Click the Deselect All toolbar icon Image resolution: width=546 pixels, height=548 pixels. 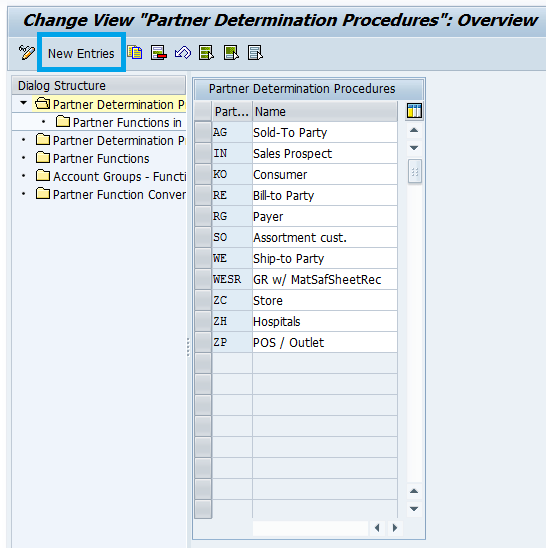[255, 53]
